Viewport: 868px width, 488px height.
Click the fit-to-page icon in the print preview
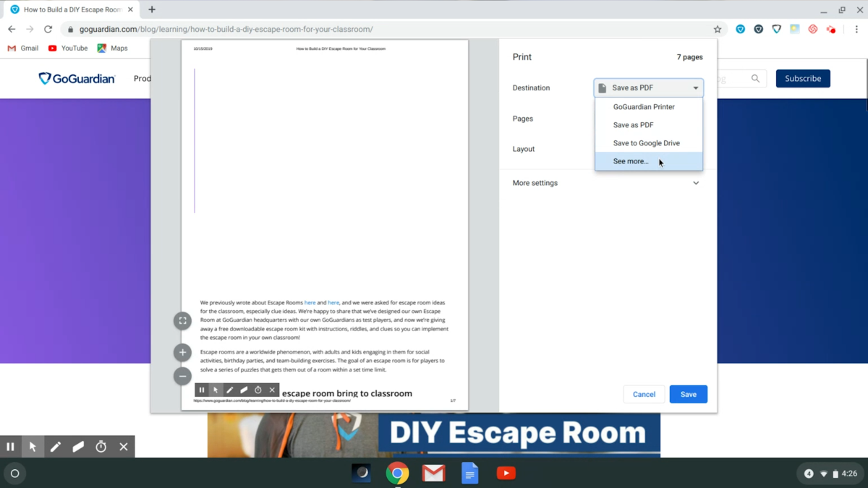tap(182, 321)
